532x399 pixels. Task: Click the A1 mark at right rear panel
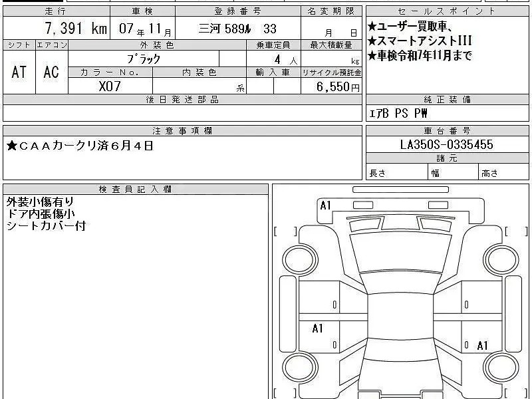click(482, 345)
